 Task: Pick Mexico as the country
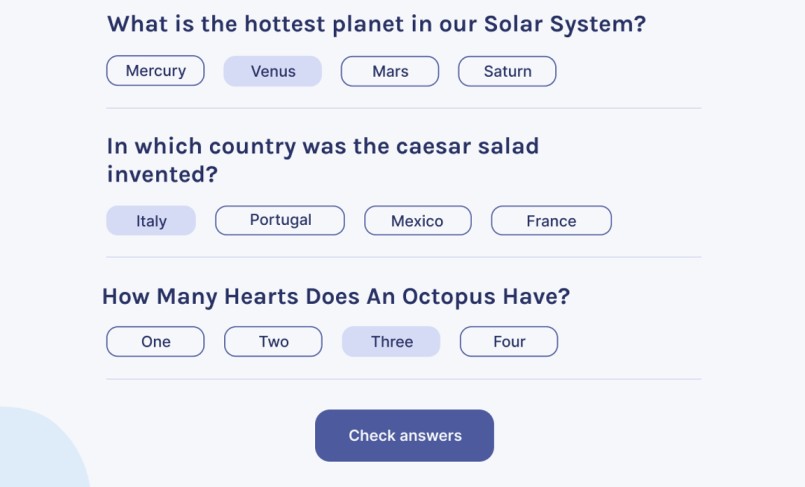click(417, 221)
